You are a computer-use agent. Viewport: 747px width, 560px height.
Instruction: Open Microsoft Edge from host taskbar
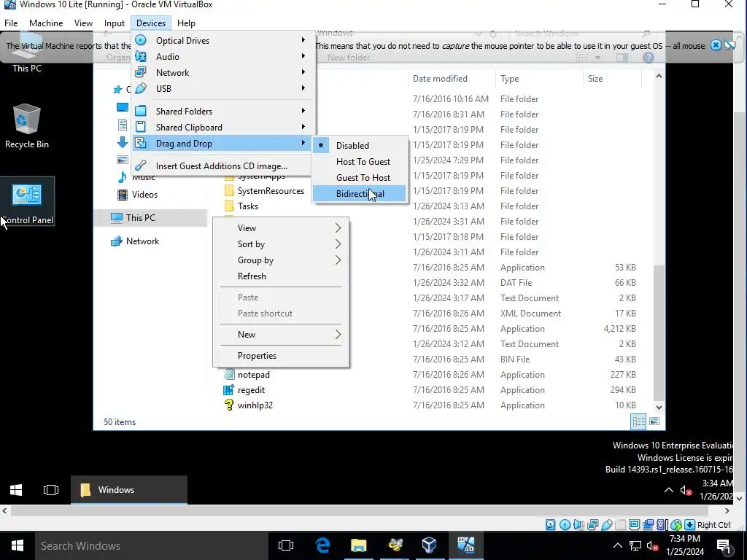pyautogui.click(x=322, y=545)
